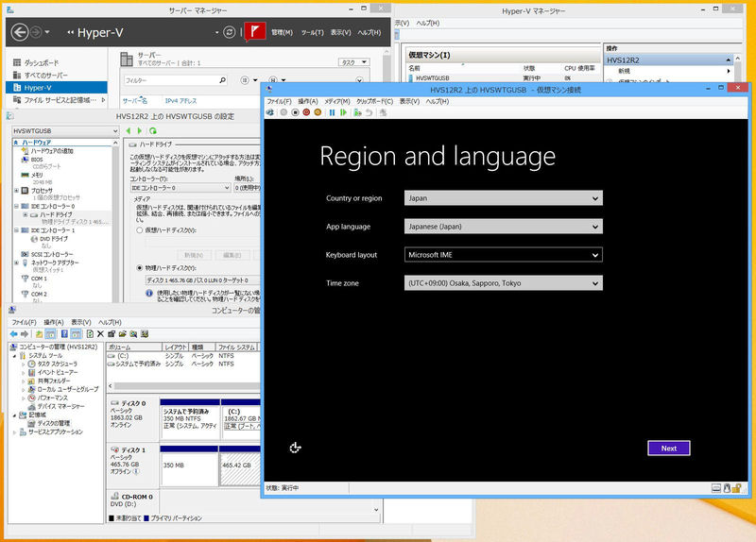This screenshot has height=542, width=756.
Task: Click Help question icon in Computer Management toolbar
Action: point(64,334)
